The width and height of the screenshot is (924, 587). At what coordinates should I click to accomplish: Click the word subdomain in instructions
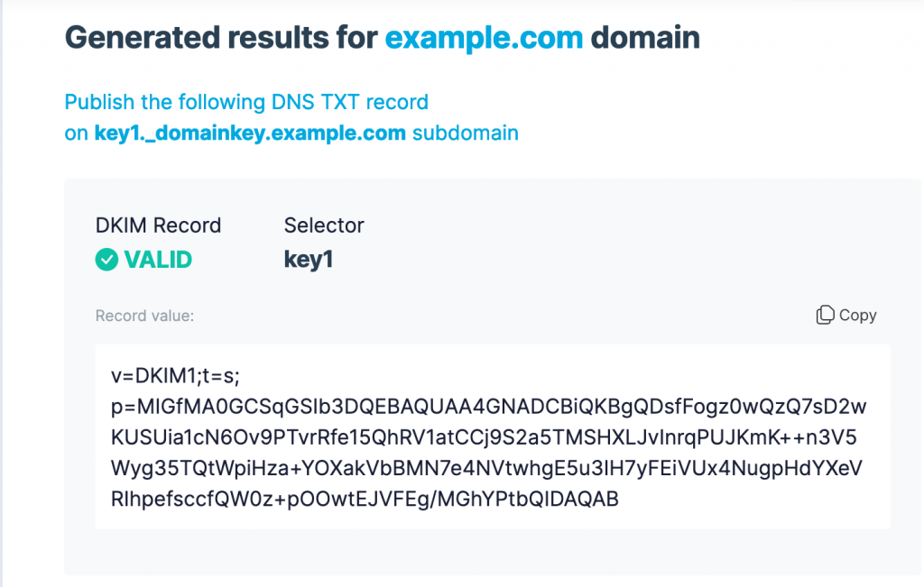point(466,133)
